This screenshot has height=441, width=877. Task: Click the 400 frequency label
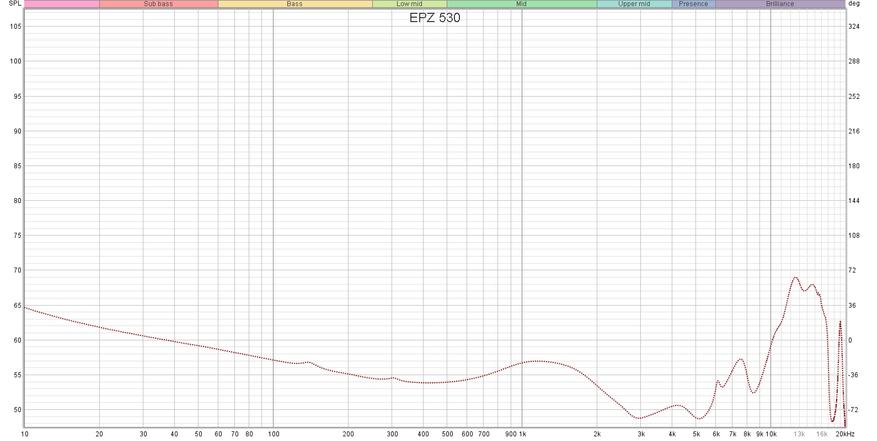tap(423, 434)
